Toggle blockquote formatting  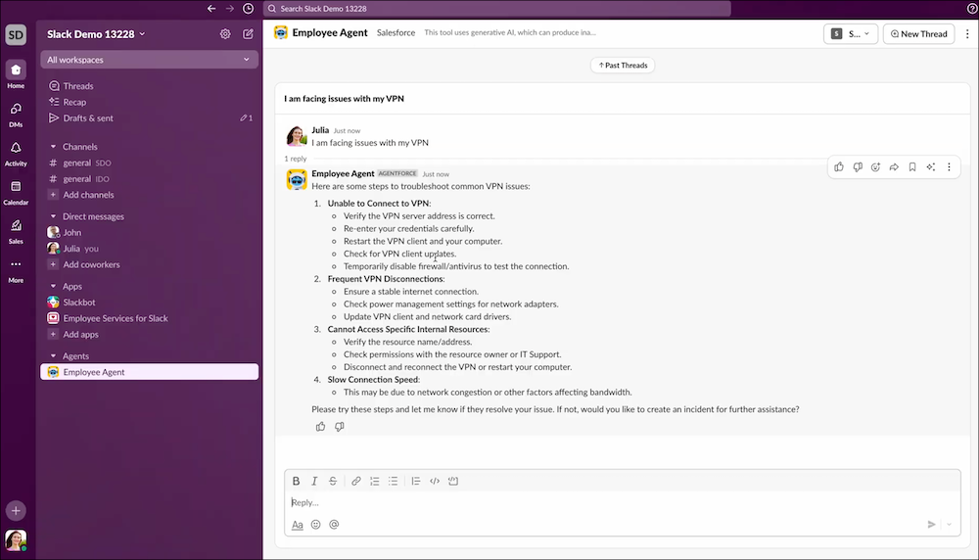[x=416, y=482]
